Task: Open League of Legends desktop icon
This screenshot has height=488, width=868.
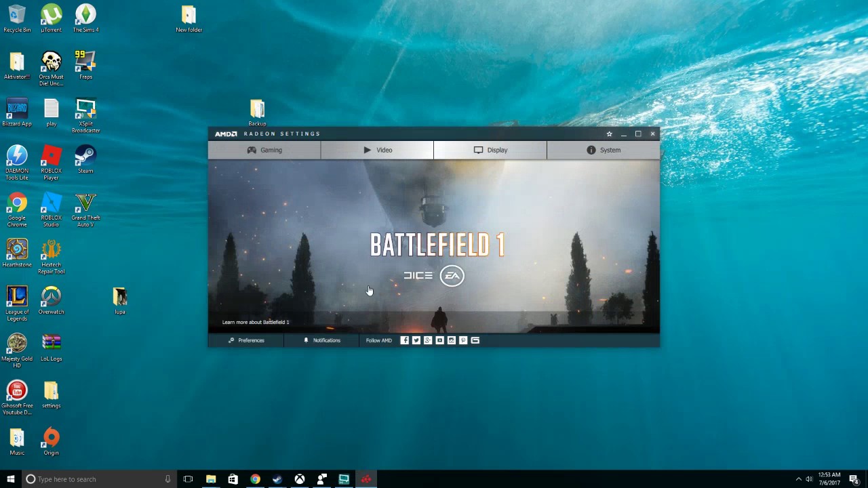Action: point(17,304)
